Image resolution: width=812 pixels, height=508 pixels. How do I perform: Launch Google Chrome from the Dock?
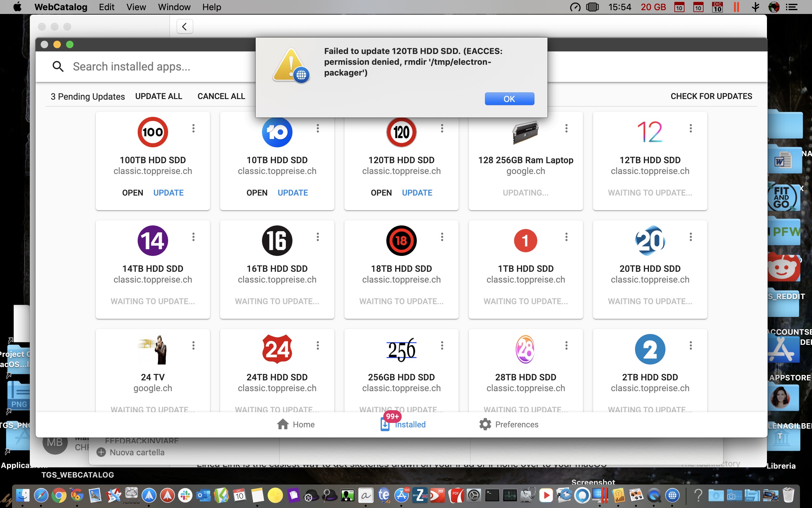tap(59, 495)
